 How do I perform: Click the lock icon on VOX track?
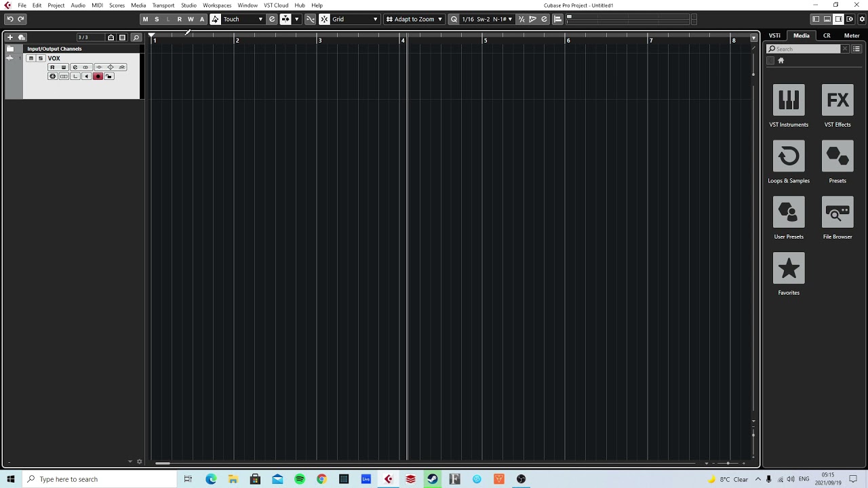pos(108,77)
